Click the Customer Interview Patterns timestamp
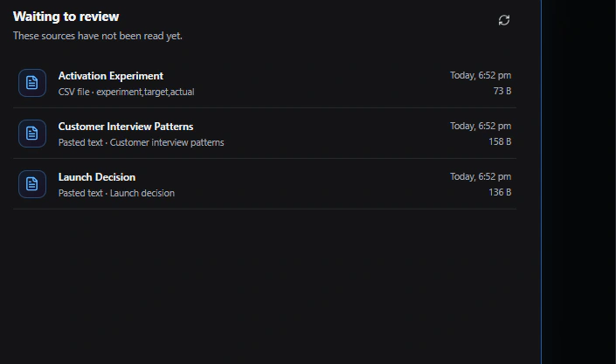 481,126
